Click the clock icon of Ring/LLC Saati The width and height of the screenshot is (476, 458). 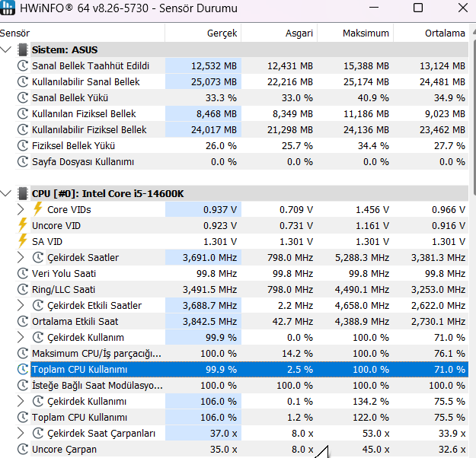point(23,289)
